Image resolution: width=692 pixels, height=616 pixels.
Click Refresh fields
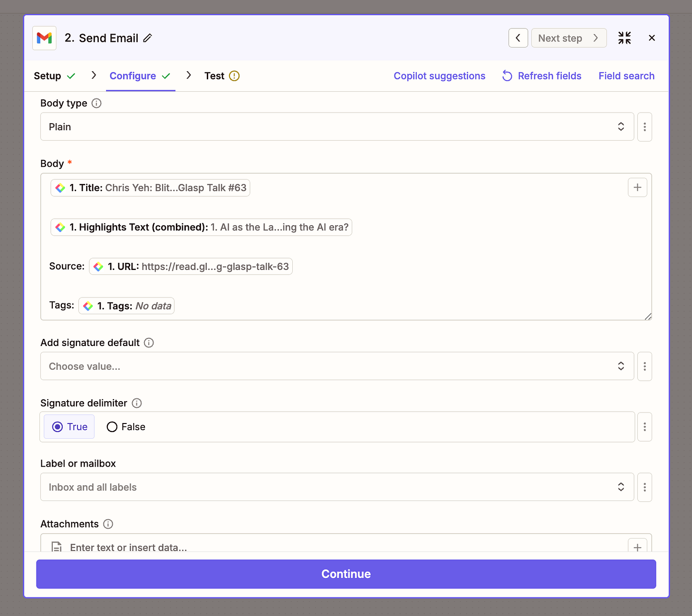click(x=542, y=76)
